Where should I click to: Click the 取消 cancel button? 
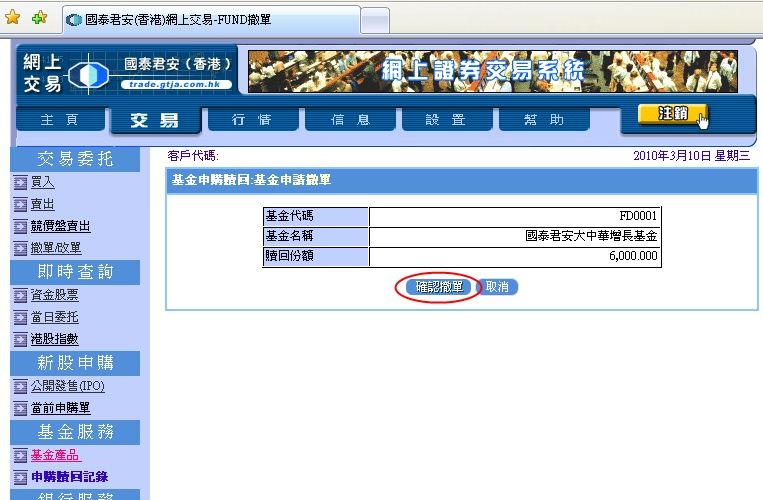click(x=497, y=287)
